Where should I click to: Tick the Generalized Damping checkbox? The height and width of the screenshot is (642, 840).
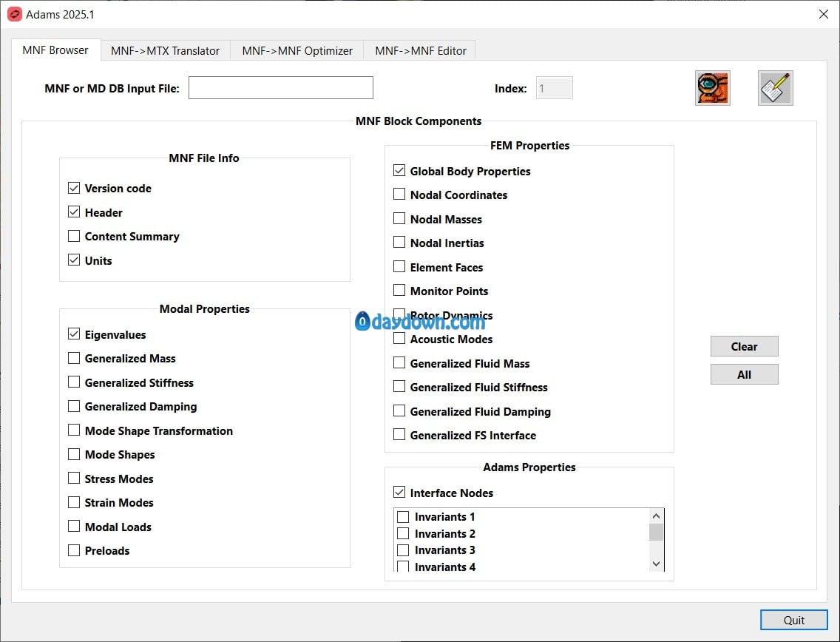(74, 406)
